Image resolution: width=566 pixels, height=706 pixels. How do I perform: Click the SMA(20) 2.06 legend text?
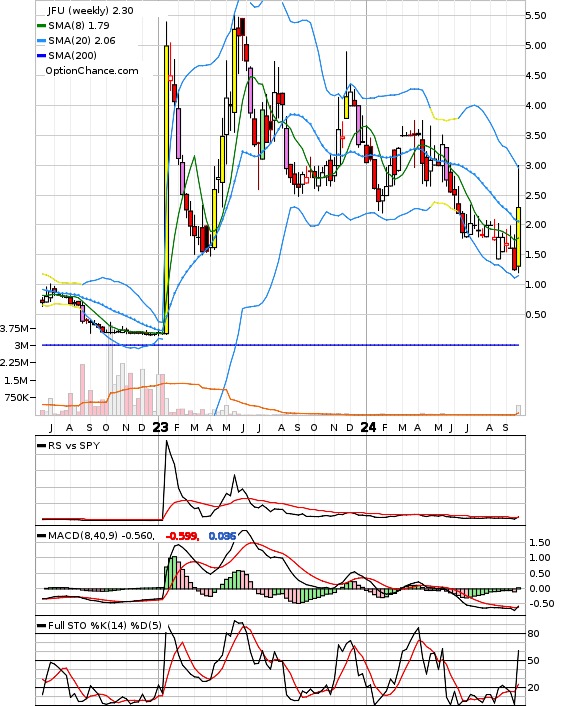coord(82,41)
